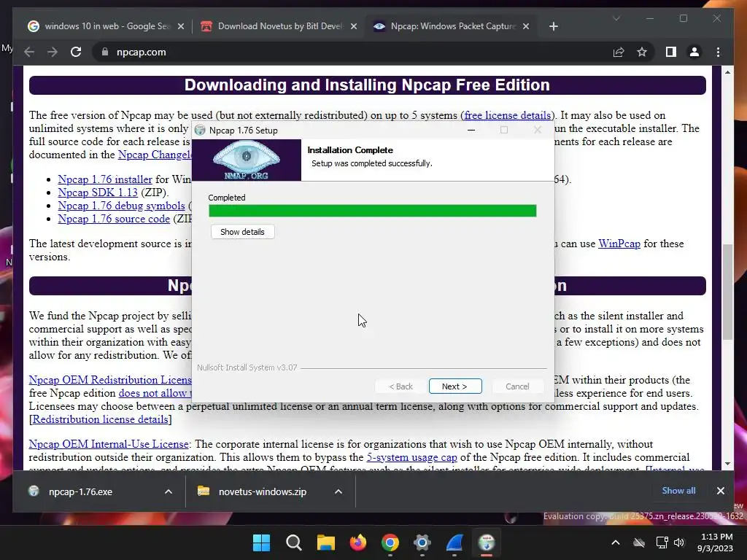Click Next in Npcap Setup dialog

click(455, 386)
